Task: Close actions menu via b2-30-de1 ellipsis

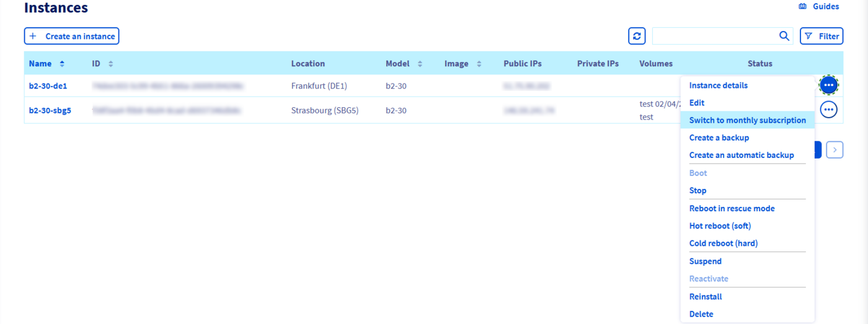Action: [828, 85]
